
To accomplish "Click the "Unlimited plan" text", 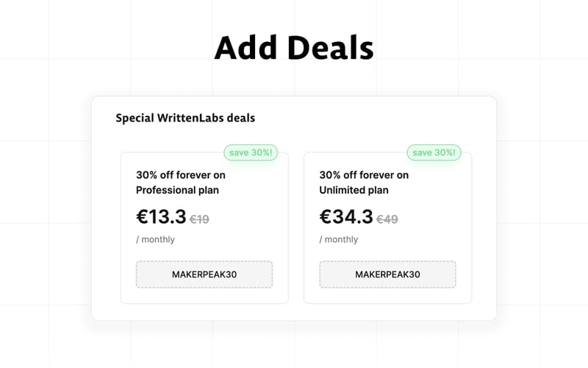I will coord(354,190).
